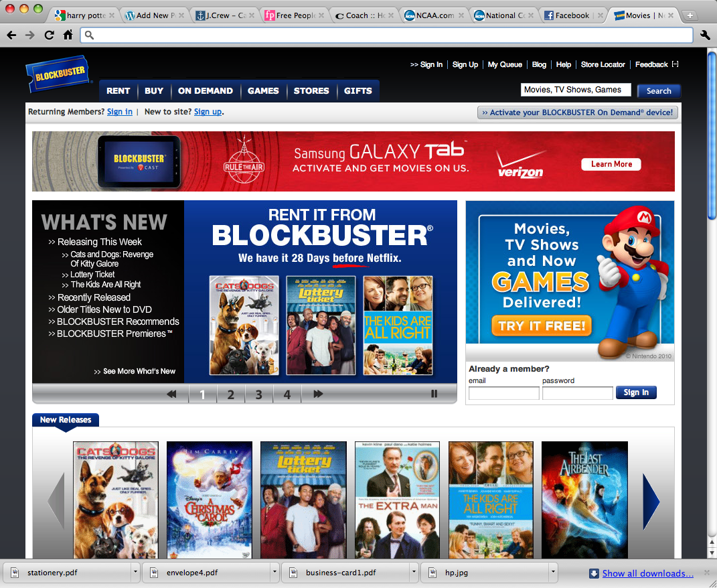Viewport: 717px width, 588px height.
Task: Click TRY IT FREE! orange button
Action: [x=542, y=325]
